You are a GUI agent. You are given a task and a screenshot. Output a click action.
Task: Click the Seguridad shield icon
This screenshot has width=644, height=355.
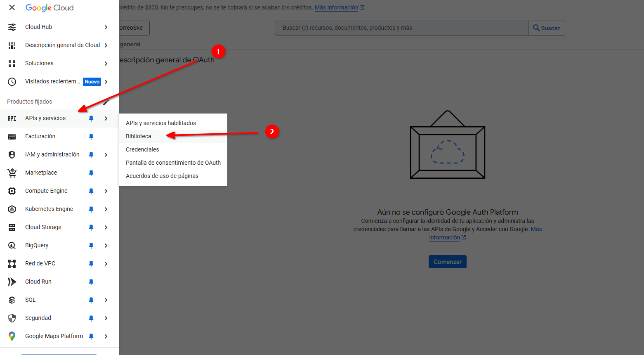point(12,318)
